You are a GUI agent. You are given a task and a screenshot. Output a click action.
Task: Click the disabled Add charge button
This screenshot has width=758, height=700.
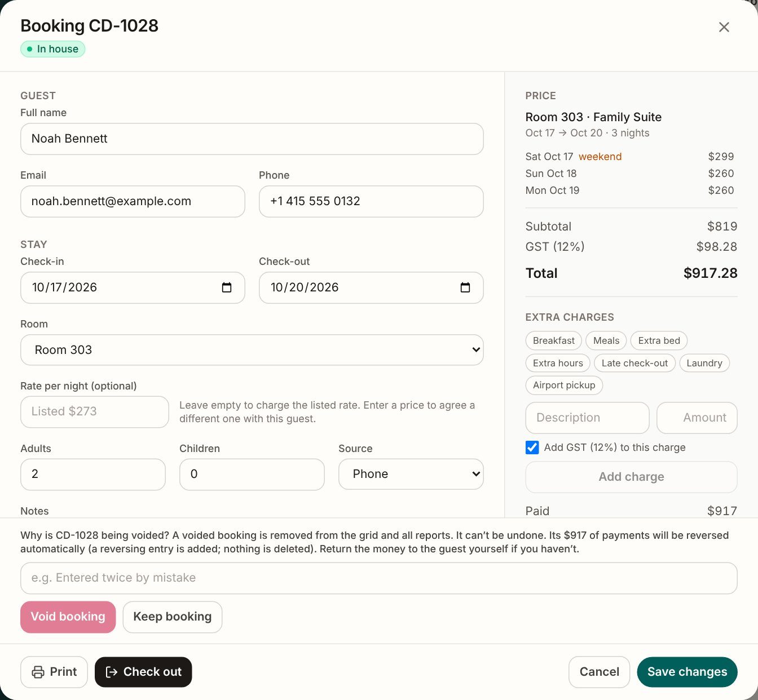(631, 477)
